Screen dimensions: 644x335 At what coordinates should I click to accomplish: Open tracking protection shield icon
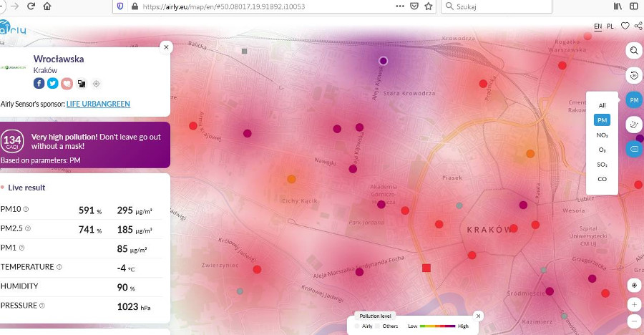click(x=120, y=6)
